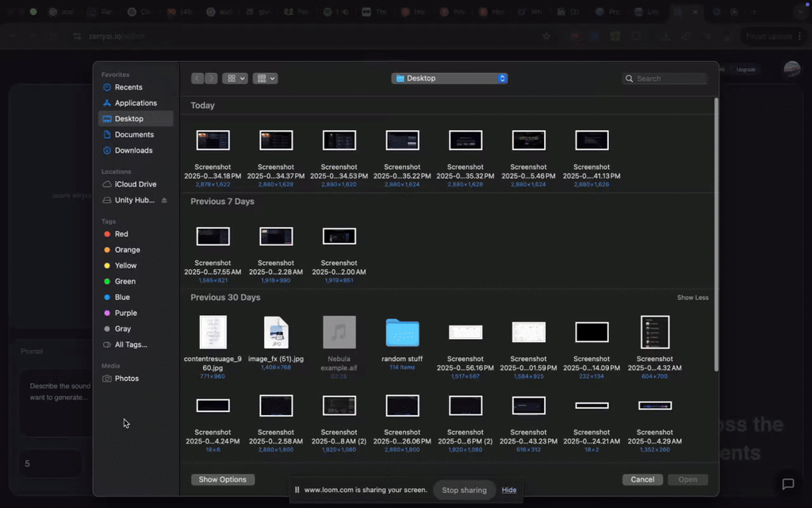Filter by the Green tag
Screen dimensions: 812x508
(x=124, y=282)
